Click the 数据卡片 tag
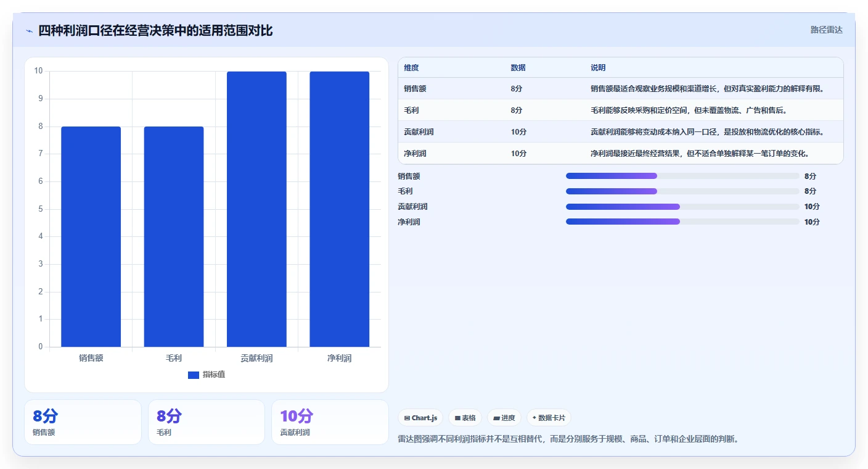This screenshot has height=469, width=868. (x=549, y=418)
